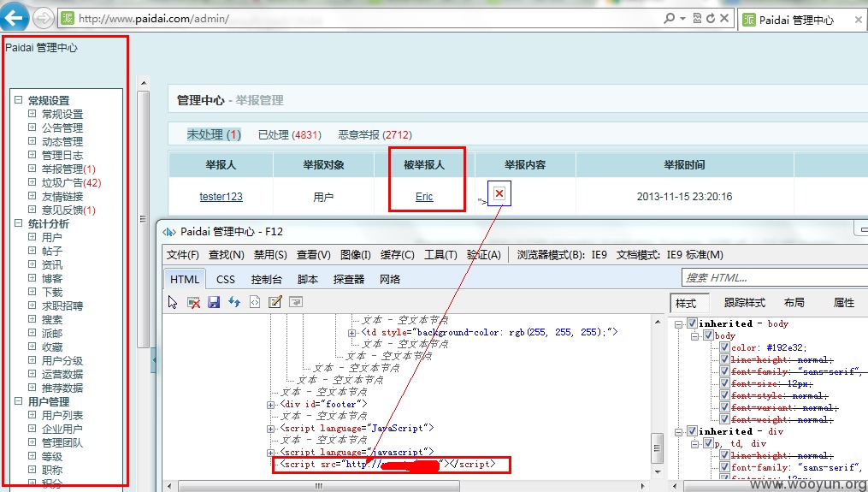
Task: Click the clear browser cache icon in F12
Action: click(193, 302)
